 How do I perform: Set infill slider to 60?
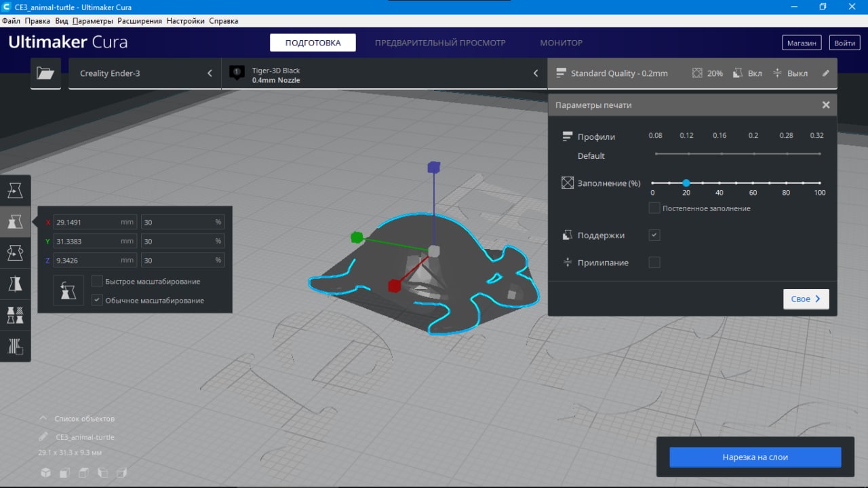click(753, 183)
